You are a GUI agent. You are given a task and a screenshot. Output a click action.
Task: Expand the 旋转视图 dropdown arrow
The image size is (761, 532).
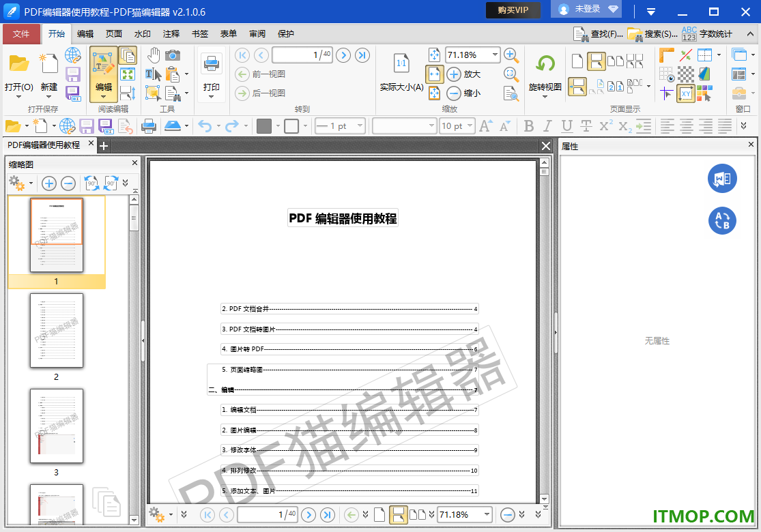tap(545, 97)
